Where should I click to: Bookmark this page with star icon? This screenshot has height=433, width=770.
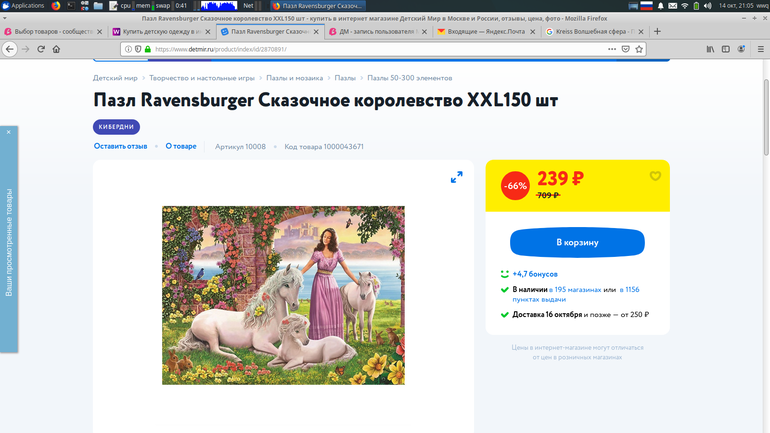tap(639, 49)
